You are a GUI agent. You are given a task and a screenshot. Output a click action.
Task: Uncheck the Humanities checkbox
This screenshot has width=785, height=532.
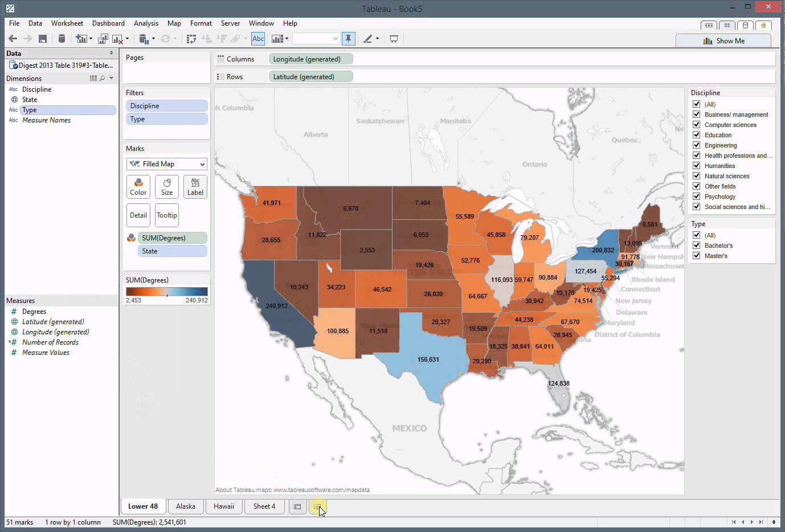[696, 166]
